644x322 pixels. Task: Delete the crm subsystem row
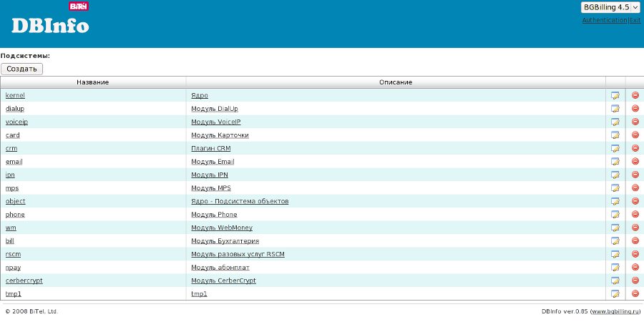point(635,148)
